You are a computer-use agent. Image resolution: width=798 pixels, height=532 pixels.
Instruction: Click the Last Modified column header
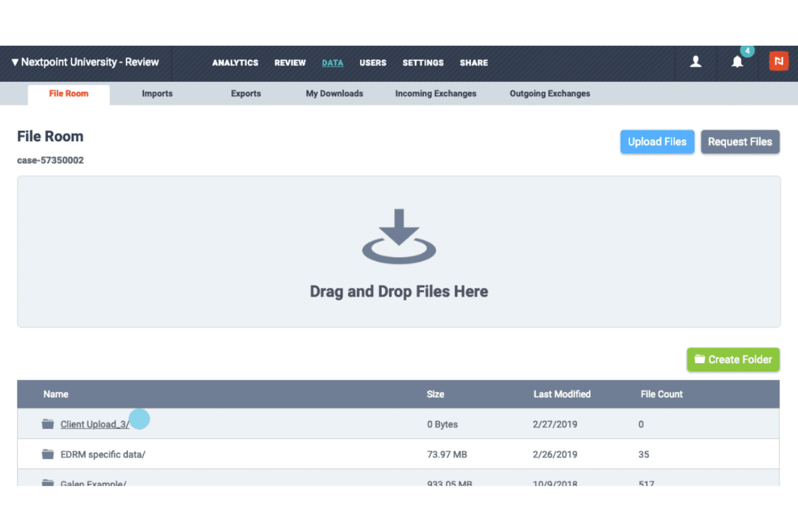[x=562, y=394]
